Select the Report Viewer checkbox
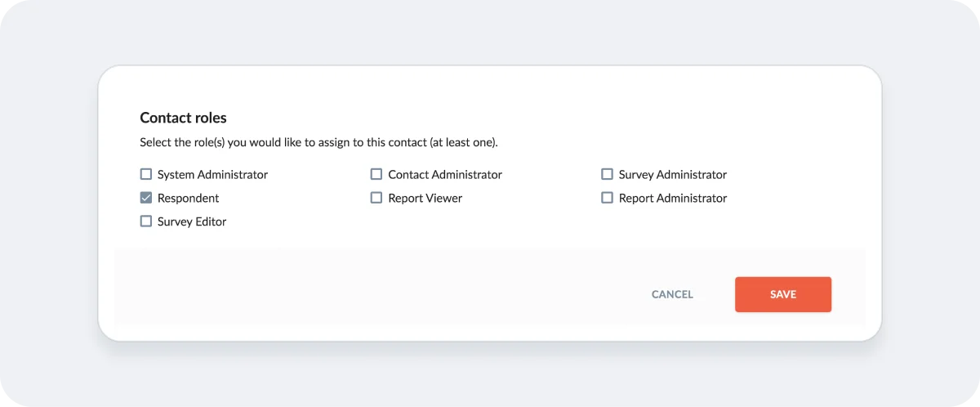The height and width of the screenshot is (407, 980). 376,198
